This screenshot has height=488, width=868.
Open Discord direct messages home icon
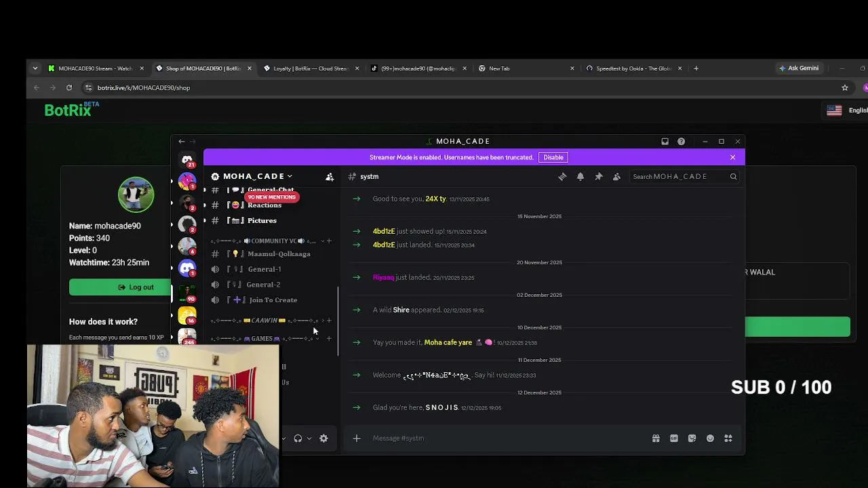(x=187, y=160)
